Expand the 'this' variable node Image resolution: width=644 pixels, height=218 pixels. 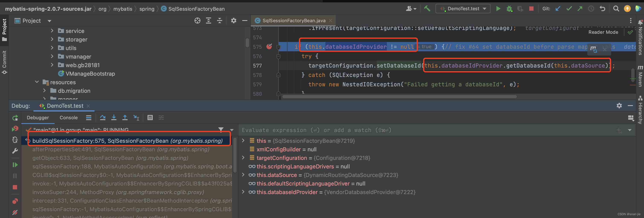pyautogui.click(x=243, y=141)
